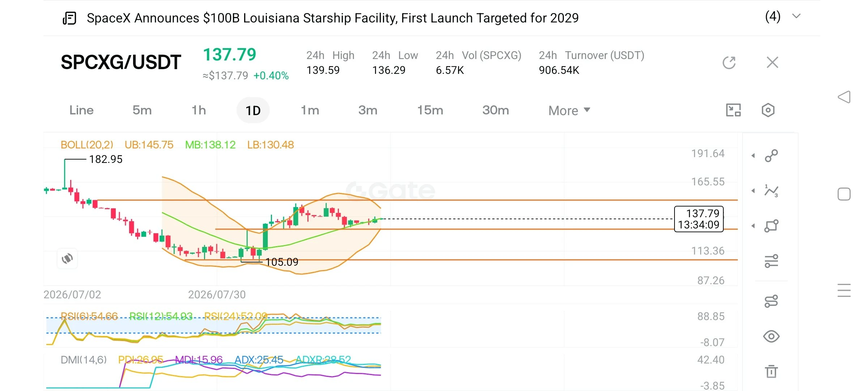Click the SPCXG/USDT pair title

(121, 62)
